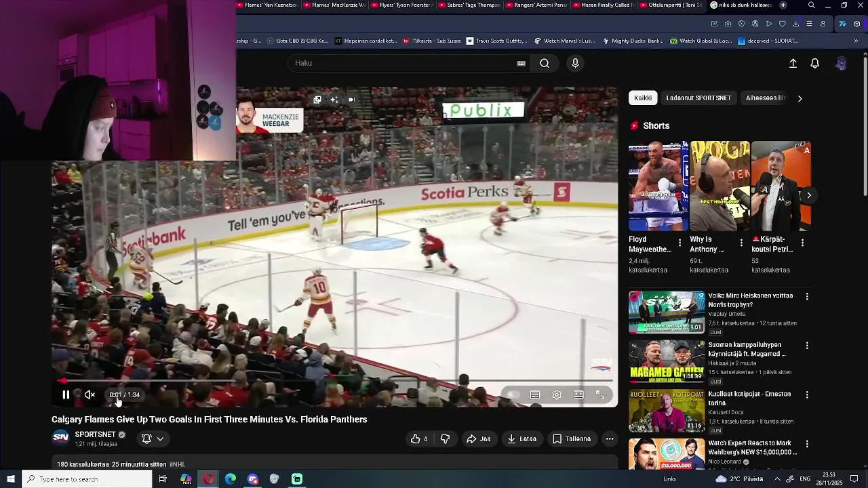The height and width of the screenshot is (488, 868).
Task: Click Windows Start button
Action: point(11,479)
